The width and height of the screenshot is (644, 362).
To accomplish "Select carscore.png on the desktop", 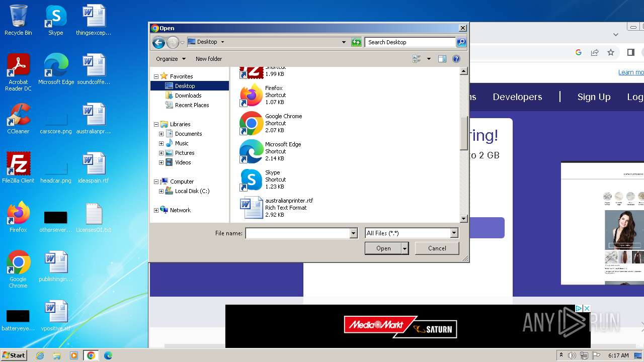I will point(56,122).
